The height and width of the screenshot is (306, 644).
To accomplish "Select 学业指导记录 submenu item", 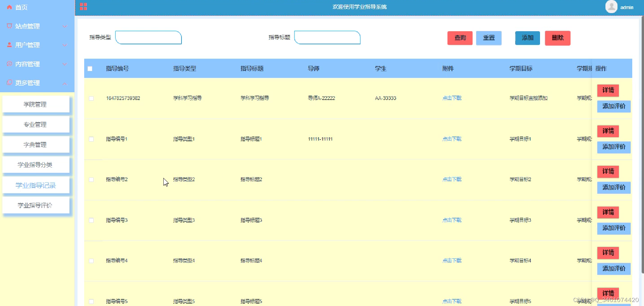I will tap(36, 185).
